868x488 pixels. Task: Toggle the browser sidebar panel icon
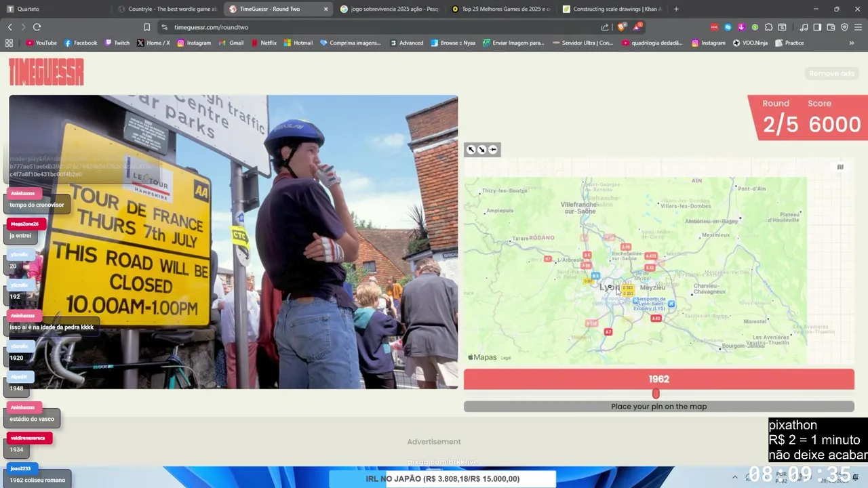[817, 27]
